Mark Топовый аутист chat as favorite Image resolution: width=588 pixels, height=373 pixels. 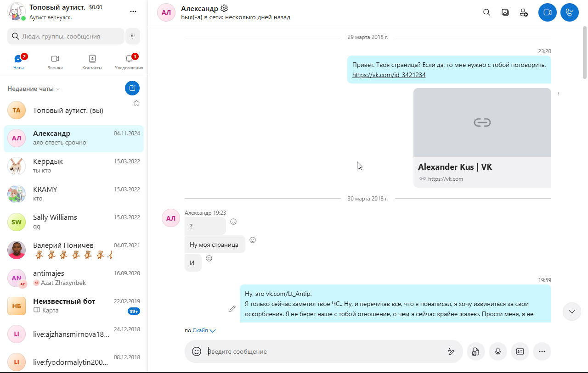point(136,103)
